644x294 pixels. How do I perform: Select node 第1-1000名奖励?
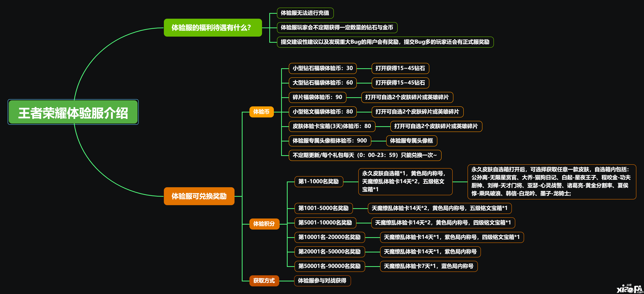click(319, 182)
